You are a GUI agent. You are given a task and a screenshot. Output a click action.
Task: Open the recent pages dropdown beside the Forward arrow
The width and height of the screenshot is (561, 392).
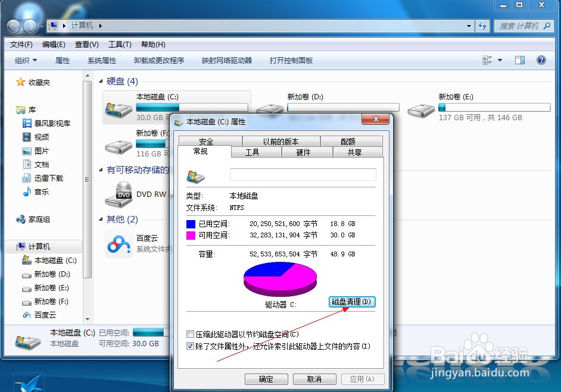click(41, 26)
